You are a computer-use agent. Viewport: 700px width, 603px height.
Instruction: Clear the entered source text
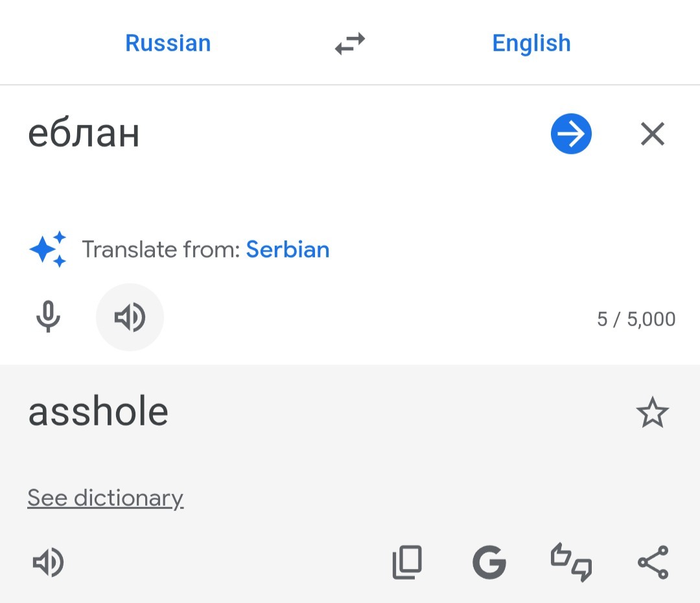pyautogui.click(x=652, y=134)
